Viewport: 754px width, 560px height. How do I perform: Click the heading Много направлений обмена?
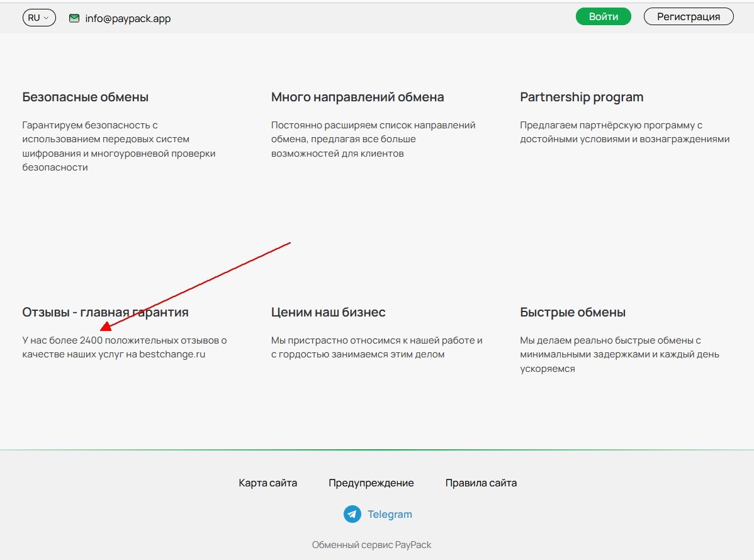(357, 97)
